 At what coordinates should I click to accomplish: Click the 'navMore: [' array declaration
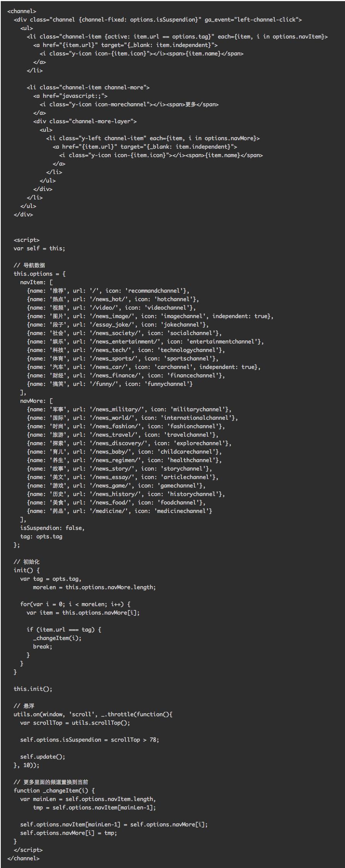(x=36, y=401)
